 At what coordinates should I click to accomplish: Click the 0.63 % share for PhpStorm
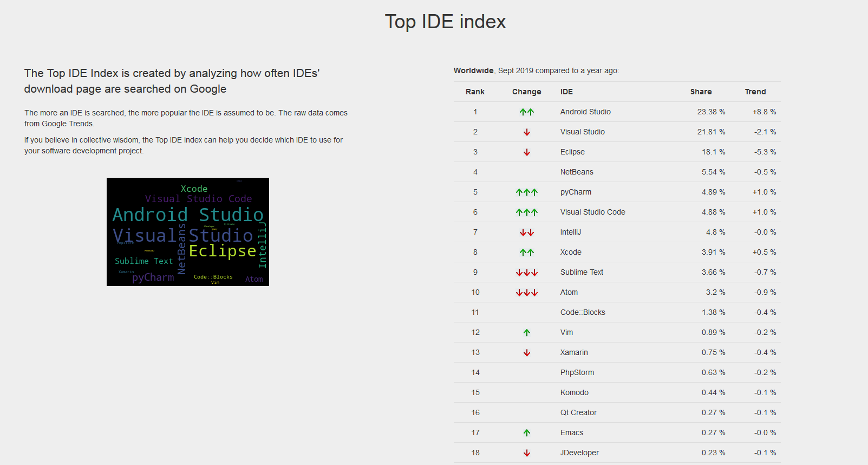(x=714, y=372)
